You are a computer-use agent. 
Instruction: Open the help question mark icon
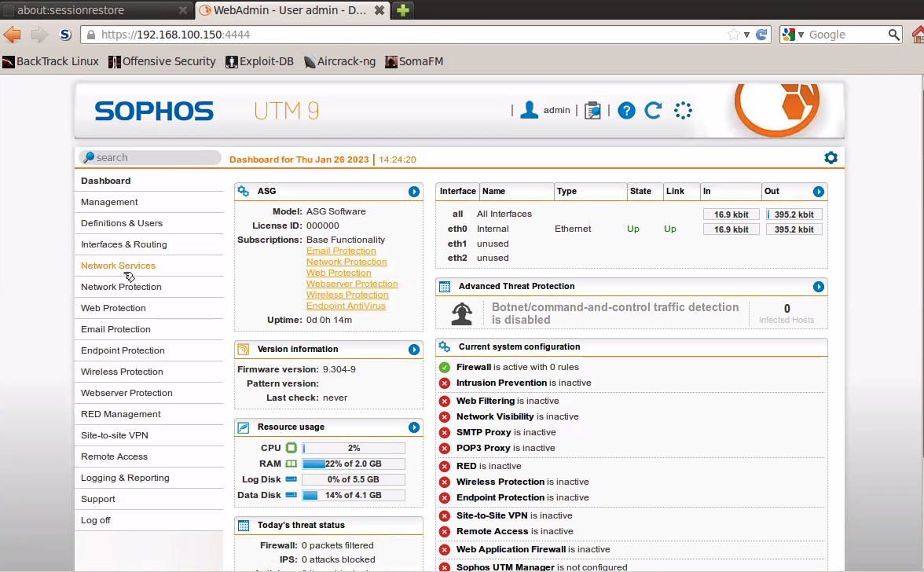click(x=626, y=110)
